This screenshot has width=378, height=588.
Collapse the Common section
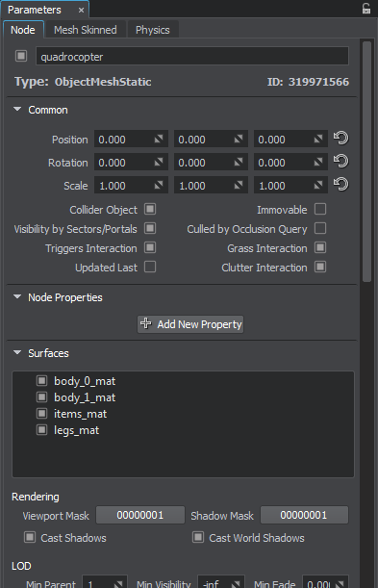coord(17,110)
